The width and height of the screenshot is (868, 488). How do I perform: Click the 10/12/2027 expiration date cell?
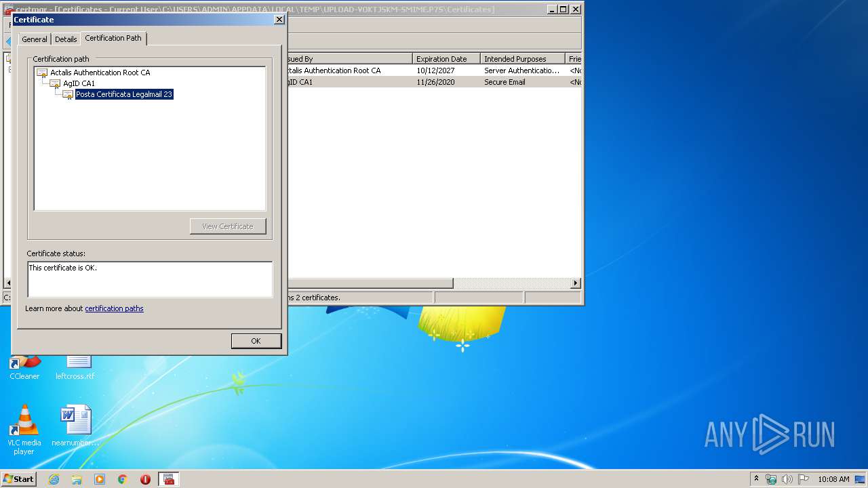coord(435,70)
